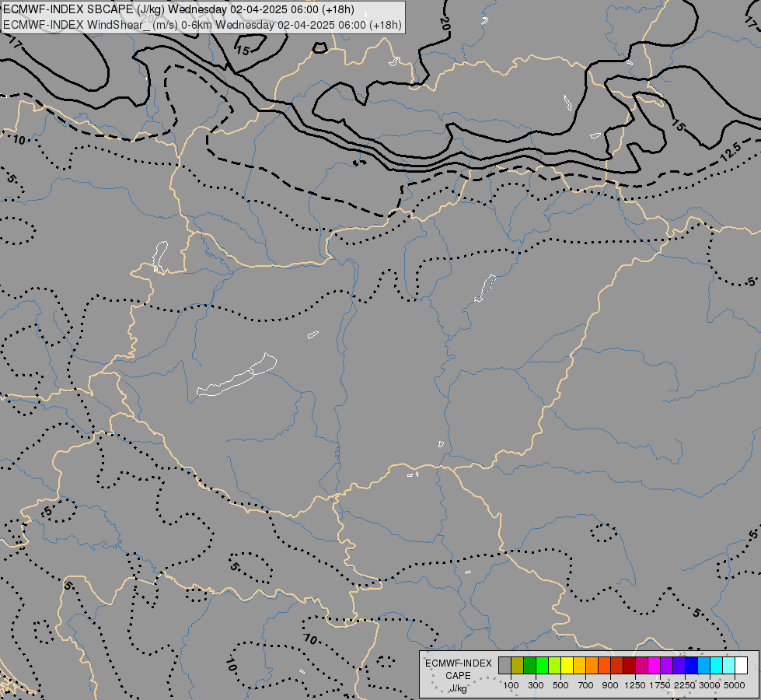Select the dark maroon swatch before 1250
This screenshot has width=761, height=700.
coord(629,665)
